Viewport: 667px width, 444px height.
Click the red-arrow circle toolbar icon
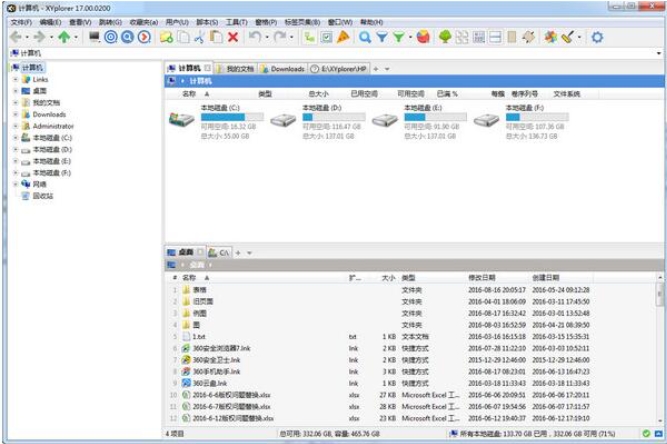coord(145,37)
